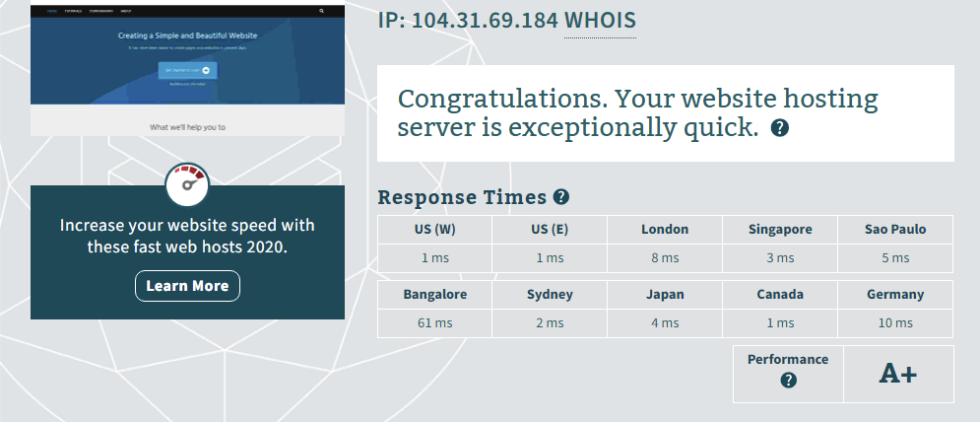
Task: Click the Sao Paulo column header
Action: click(895, 229)
